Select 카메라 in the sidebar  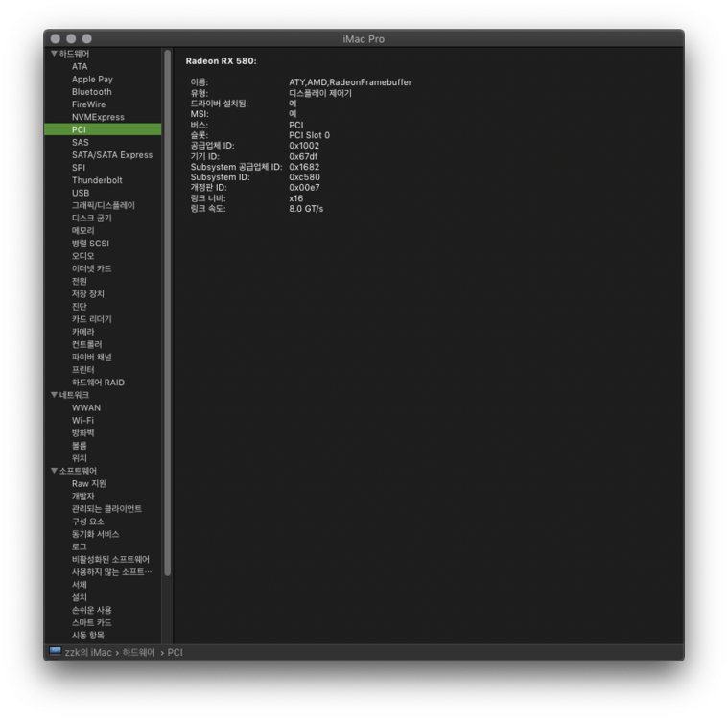[82, 332]
